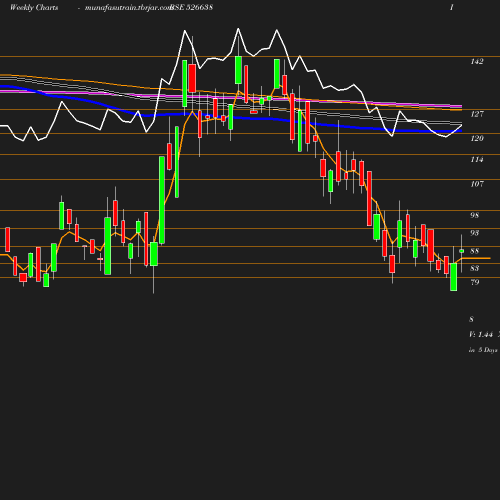Click the "in 5 Days" label
This screenshot has width=500, height=500.
point(483,350)
